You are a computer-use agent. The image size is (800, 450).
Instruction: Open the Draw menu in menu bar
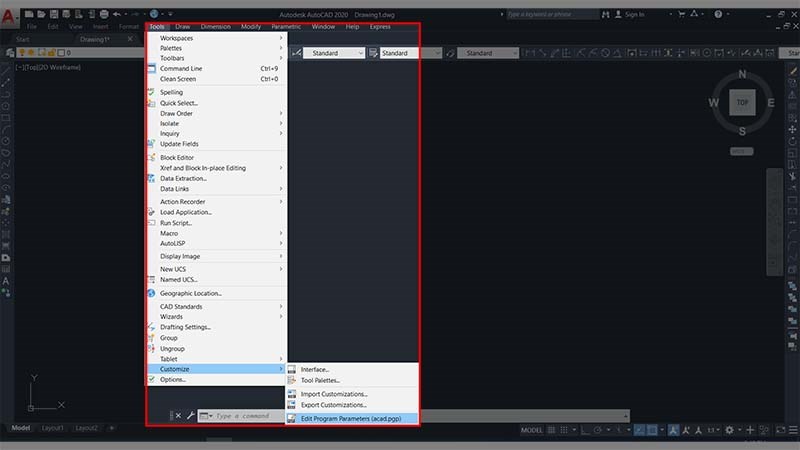(182, 27)
